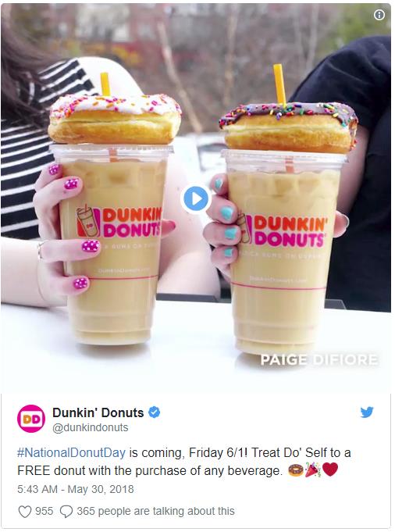Viewport: 395px width, 532px height.
Task: Open the reply speech bubble icon
Action: pyautogui.click(x=66, y=512)
